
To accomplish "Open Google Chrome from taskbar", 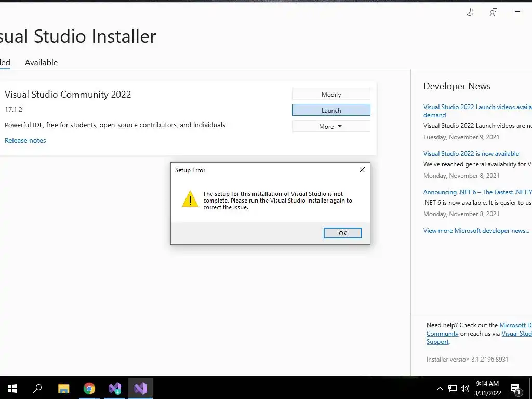I will tap(89, 388).
